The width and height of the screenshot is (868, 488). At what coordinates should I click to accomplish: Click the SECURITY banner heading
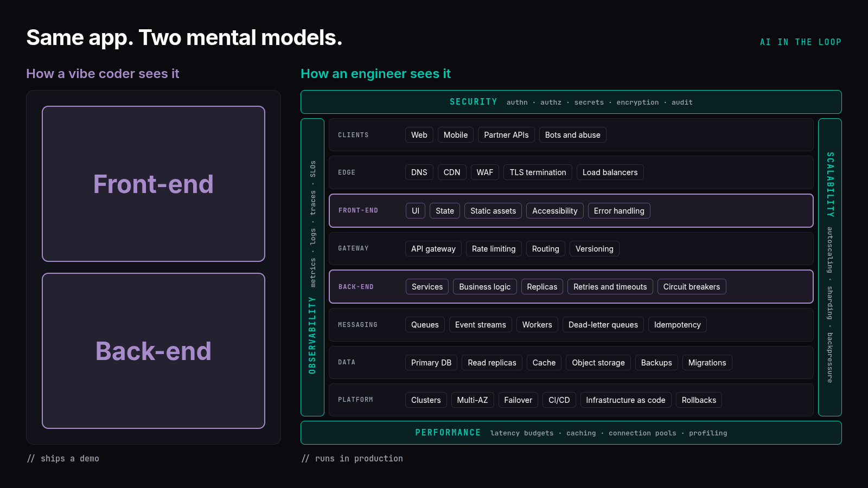click(474, 102)
